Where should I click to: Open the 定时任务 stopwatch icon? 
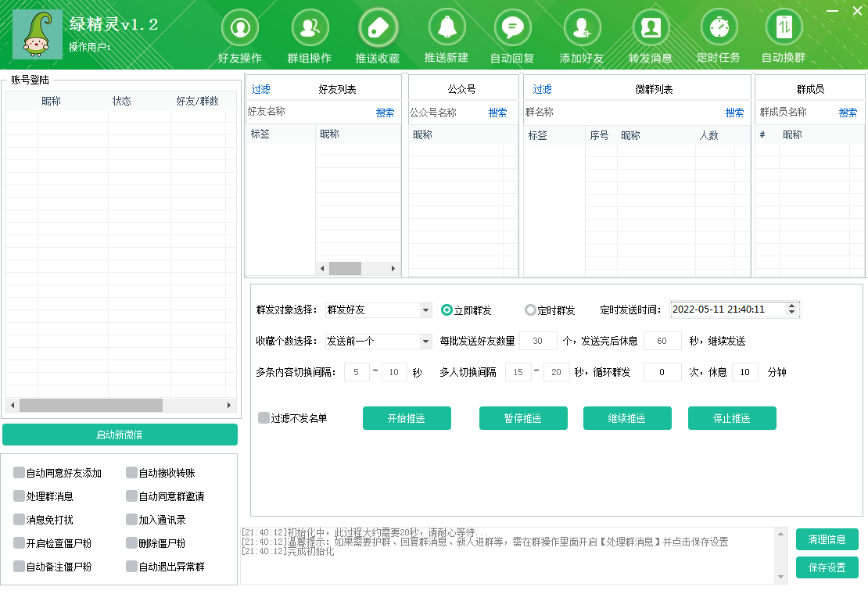719,27
